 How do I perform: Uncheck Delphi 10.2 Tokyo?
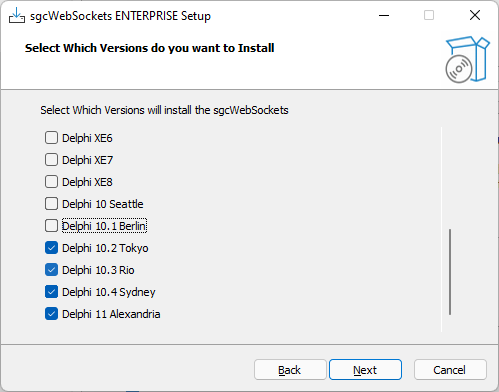tap(51, 248)
